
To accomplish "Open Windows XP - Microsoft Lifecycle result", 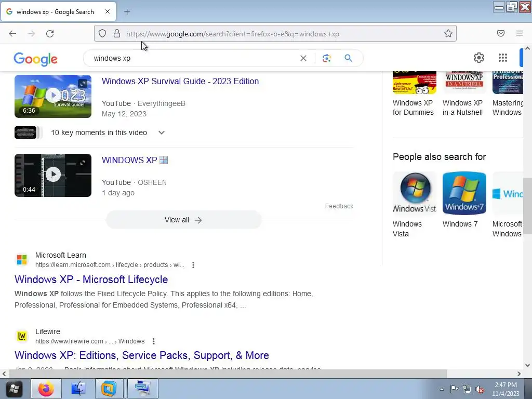I will pyautogui.click(x=91, y=280).
